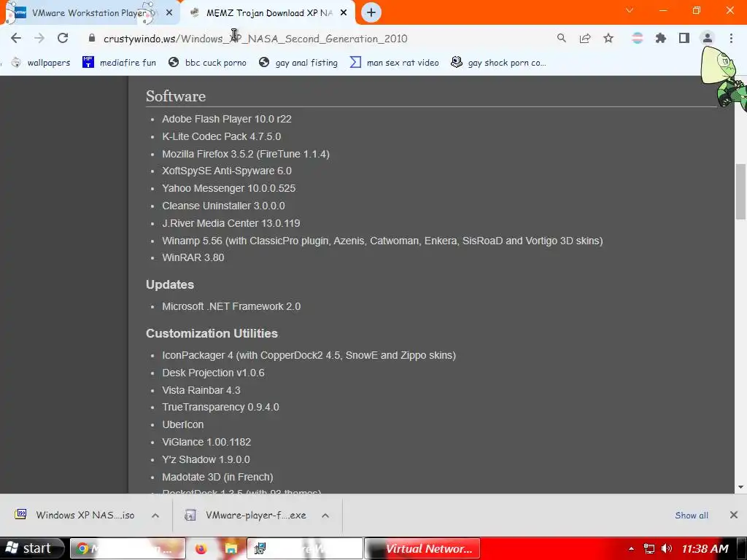Share this page via share icon

click(585, 38)
